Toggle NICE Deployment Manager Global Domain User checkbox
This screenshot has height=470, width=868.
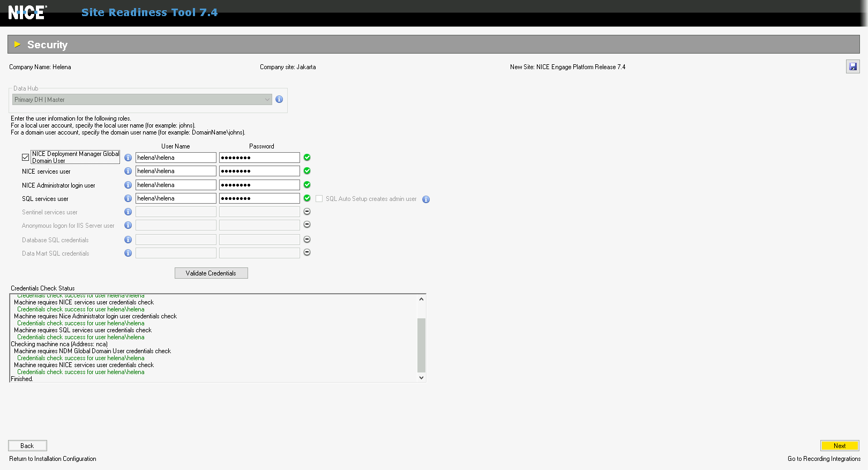pos(25,157)
